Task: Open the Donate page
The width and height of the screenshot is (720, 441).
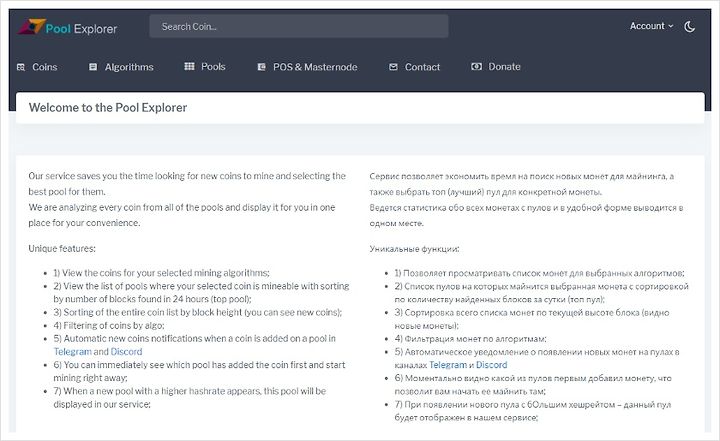Action: point(504,67)
